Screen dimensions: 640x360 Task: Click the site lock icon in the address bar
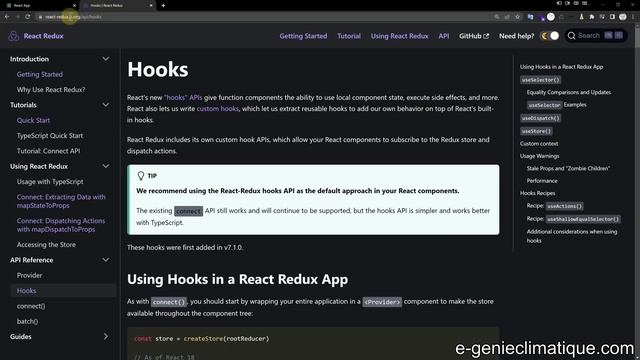pos(40,17)
